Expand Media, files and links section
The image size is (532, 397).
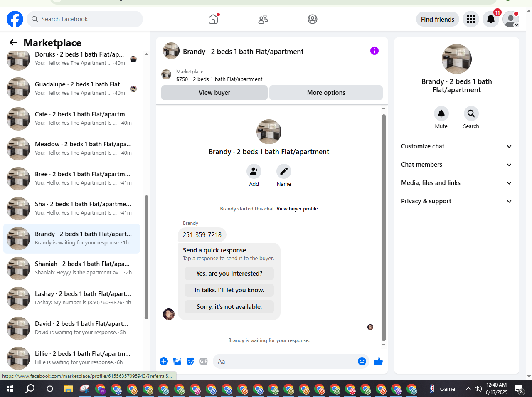[x=457, y=183]
